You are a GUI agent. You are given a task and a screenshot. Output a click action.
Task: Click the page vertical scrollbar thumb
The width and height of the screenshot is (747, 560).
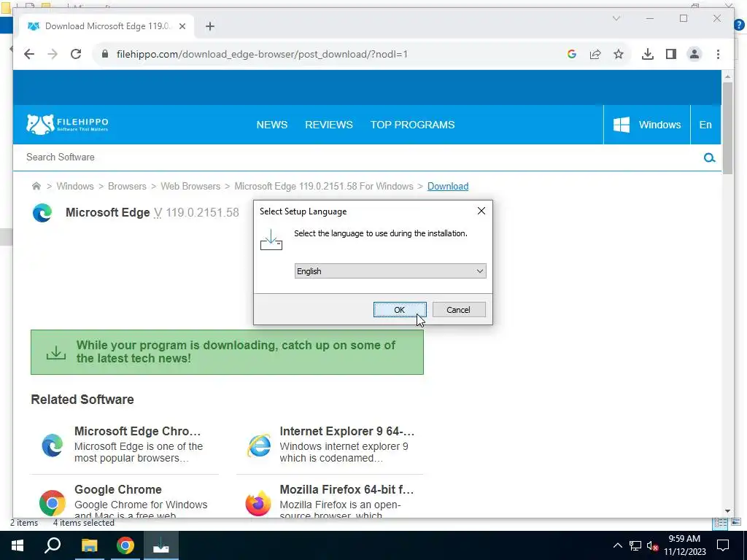[x=727, y=128]
